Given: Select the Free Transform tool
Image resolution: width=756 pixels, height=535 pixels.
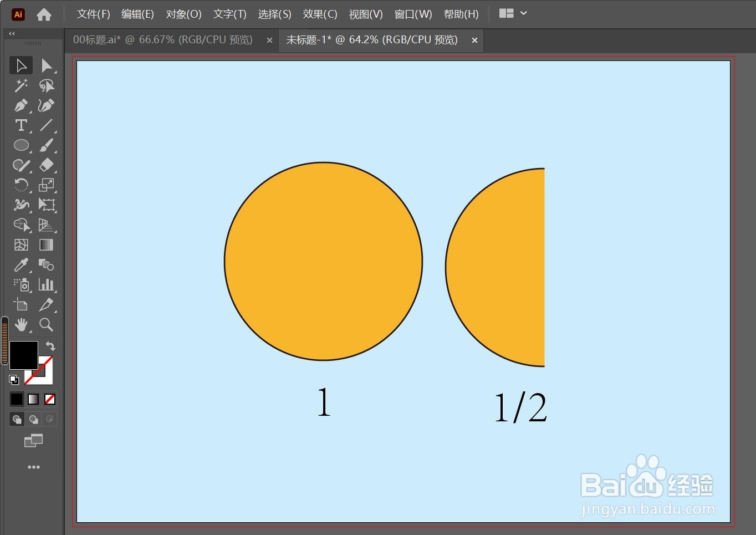Looking at the screenshot, I should (x=47, y=205).
